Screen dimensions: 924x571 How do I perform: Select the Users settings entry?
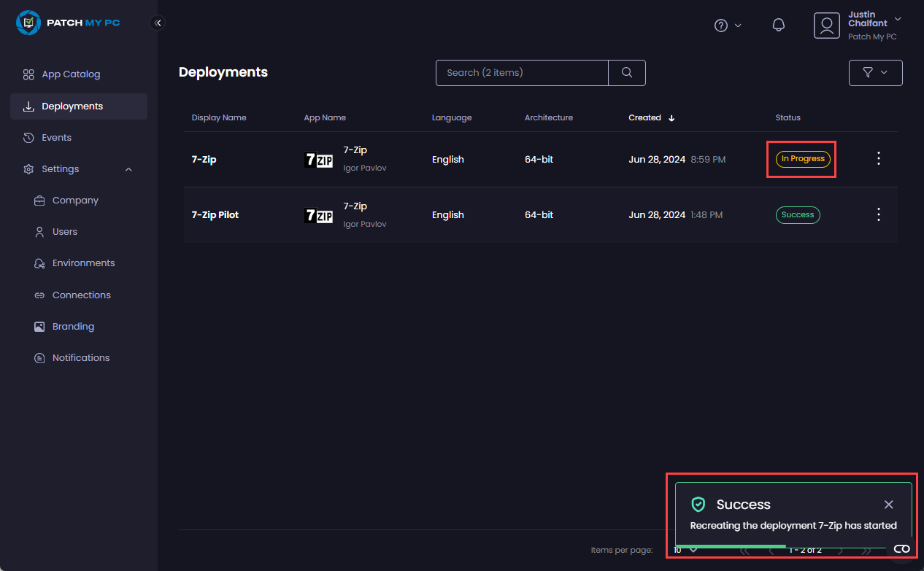pos(66,231)
